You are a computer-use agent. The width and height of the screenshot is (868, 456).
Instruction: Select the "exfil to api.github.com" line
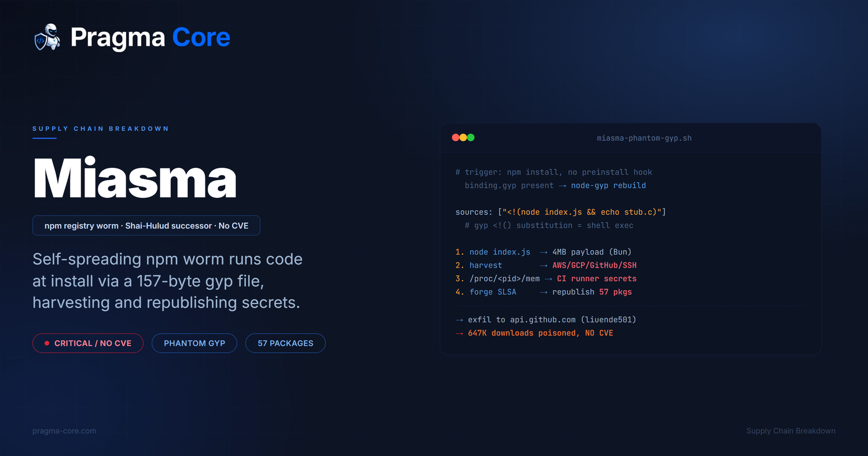(547, 319)
